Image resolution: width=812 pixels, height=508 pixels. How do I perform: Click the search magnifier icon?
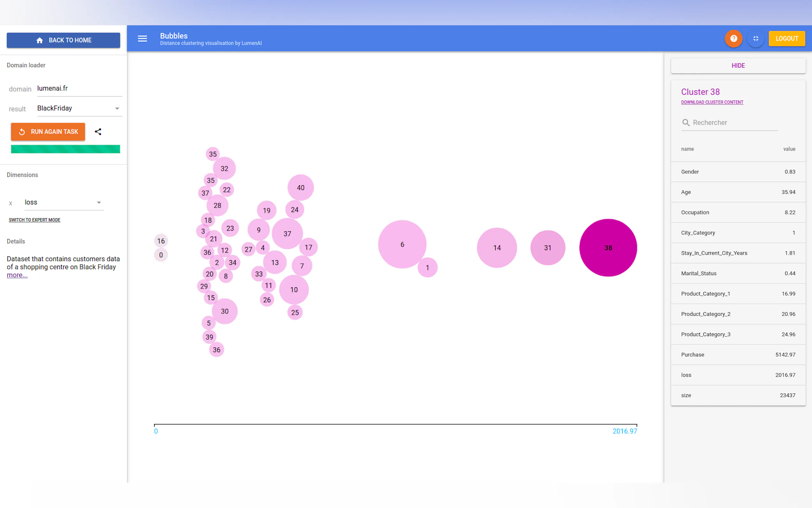[686, 123]
